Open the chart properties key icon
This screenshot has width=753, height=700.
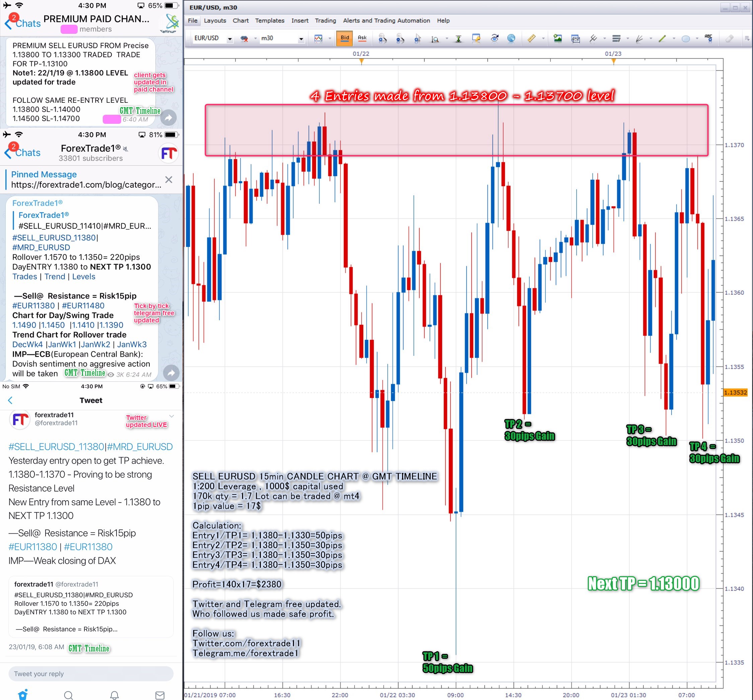click(x=476, y=38)
